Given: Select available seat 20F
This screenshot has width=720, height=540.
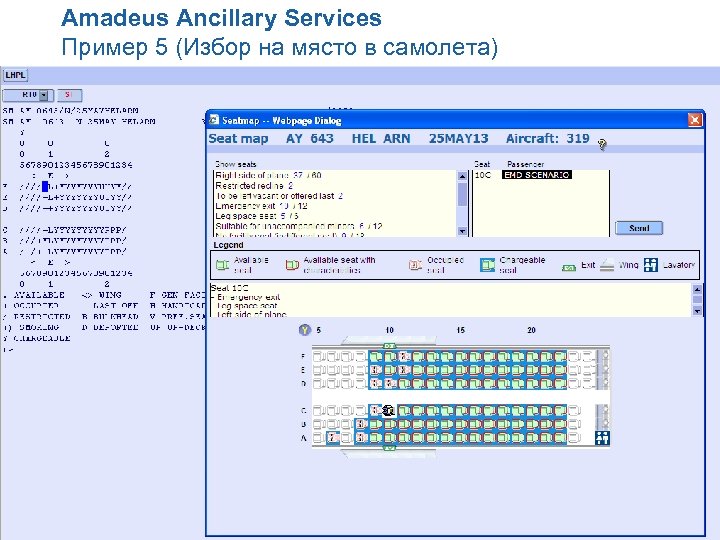Looking at the screenshot, I should click(532, 357).
